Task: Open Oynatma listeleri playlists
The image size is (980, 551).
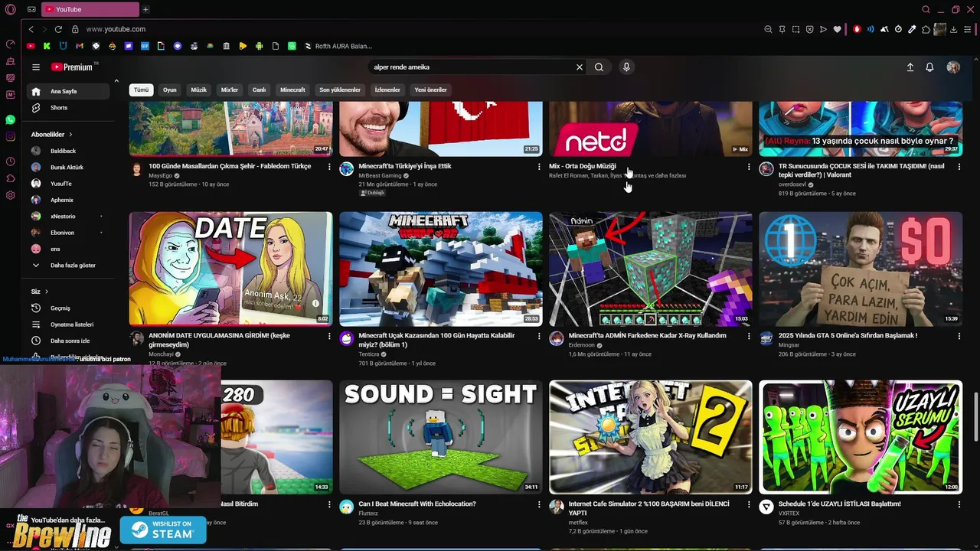Action: click(67, 324)
